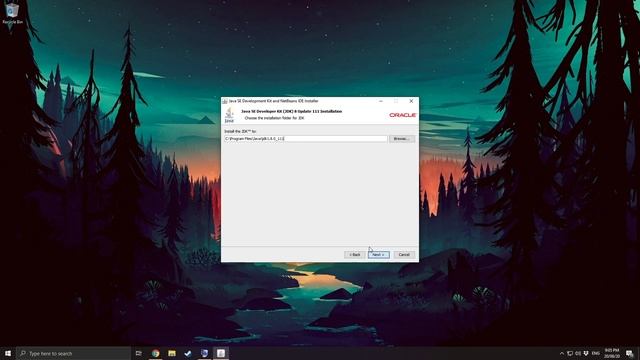The height and width of the screenshot is (360, 640).
Task: Open File Explorer from the taskbar
Action: (x=172, y=353)
